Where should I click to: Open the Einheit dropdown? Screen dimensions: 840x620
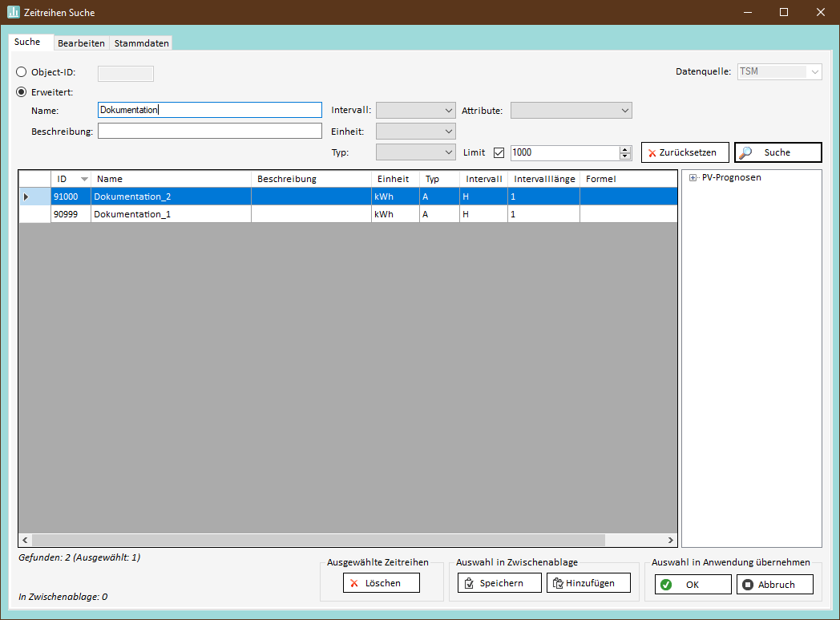(415, 131)
